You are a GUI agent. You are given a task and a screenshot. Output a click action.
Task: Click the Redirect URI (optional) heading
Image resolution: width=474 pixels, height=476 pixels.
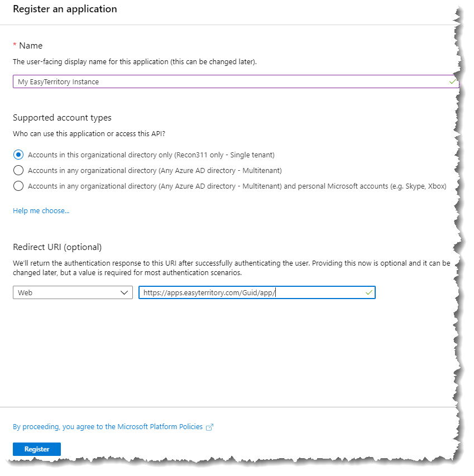pos(57,247)
